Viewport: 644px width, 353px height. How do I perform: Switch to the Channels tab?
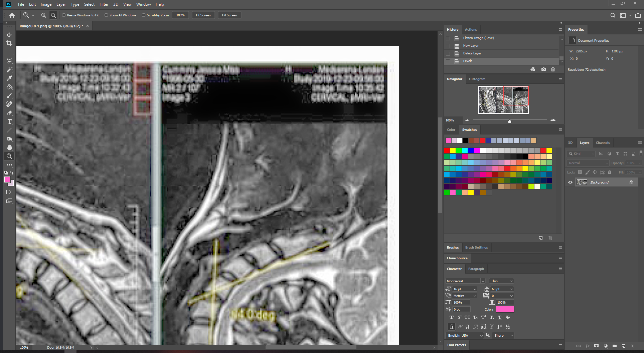tap(603, 143)
